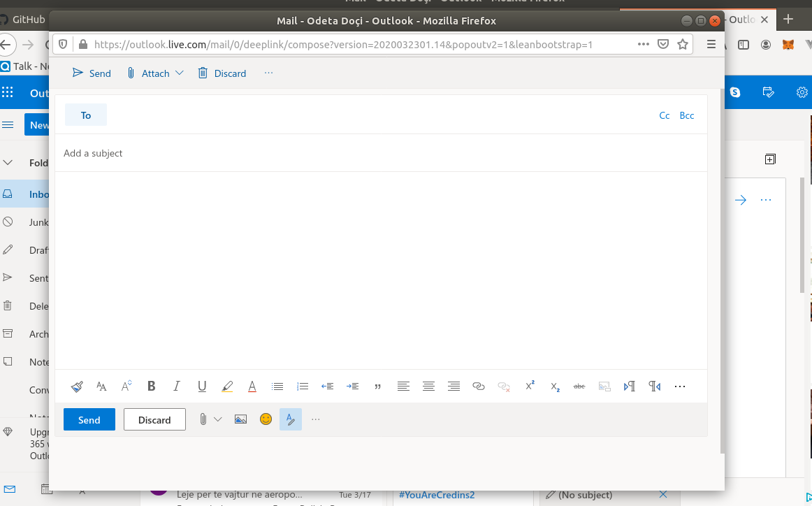The image size is (812, 506).
Task: Toggle italic formatting
Action: [177, 386]
